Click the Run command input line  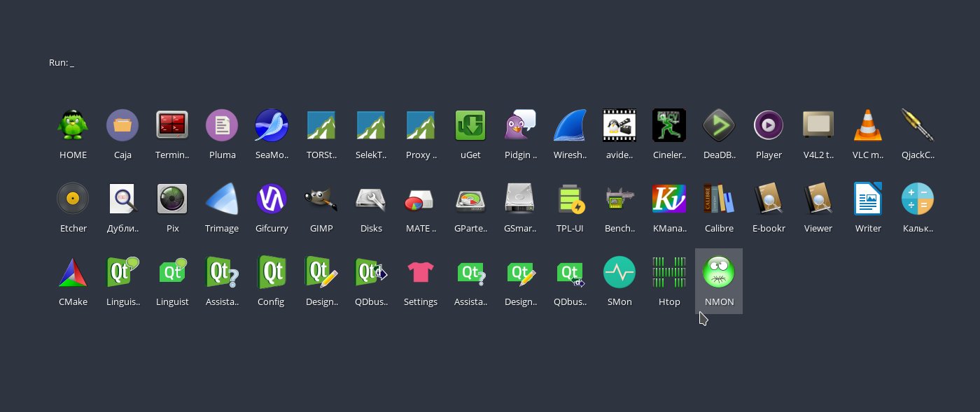[x=62, y=63]
